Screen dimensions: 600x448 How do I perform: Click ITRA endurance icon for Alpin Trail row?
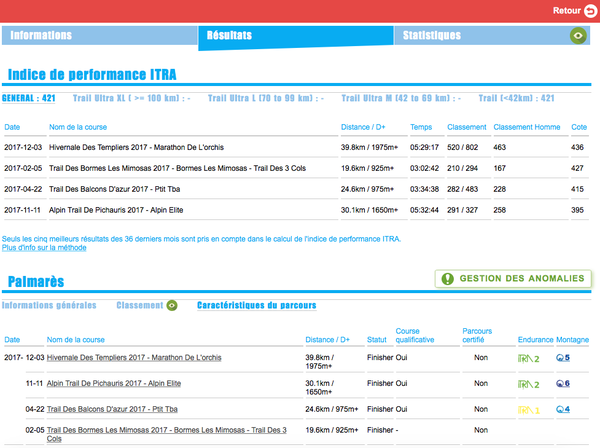coord(528,383)
